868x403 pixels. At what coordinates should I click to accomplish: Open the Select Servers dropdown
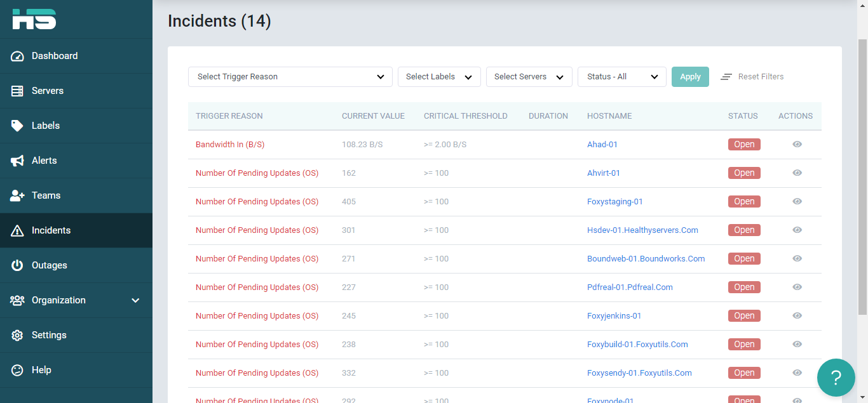tap(529, 77)
